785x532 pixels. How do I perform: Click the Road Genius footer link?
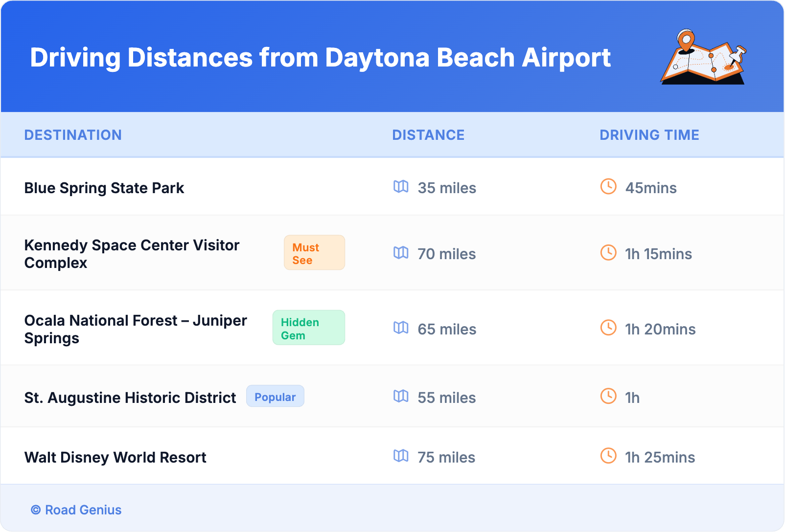(x=82, y=510)
